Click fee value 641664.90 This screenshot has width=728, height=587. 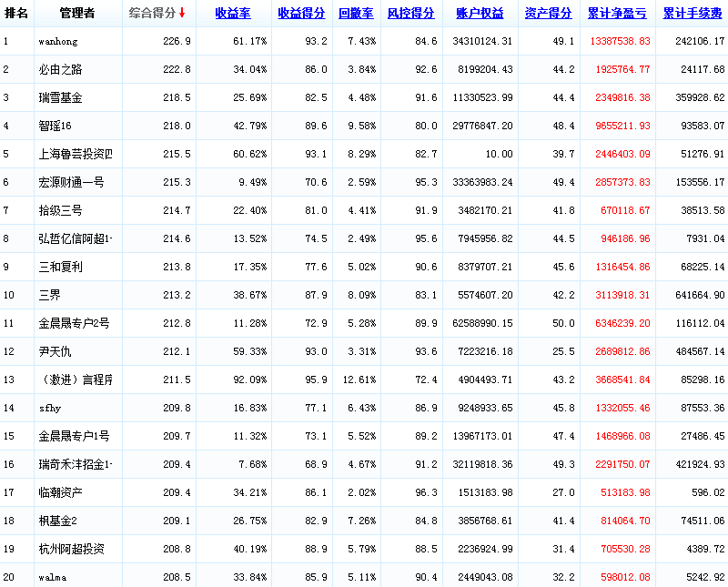tap(700, 295)
